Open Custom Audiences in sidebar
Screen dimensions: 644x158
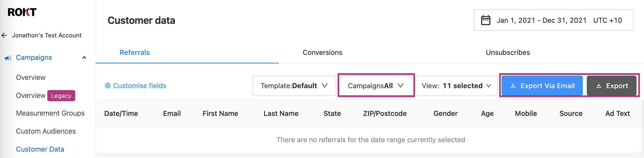[x=46, y=131]
